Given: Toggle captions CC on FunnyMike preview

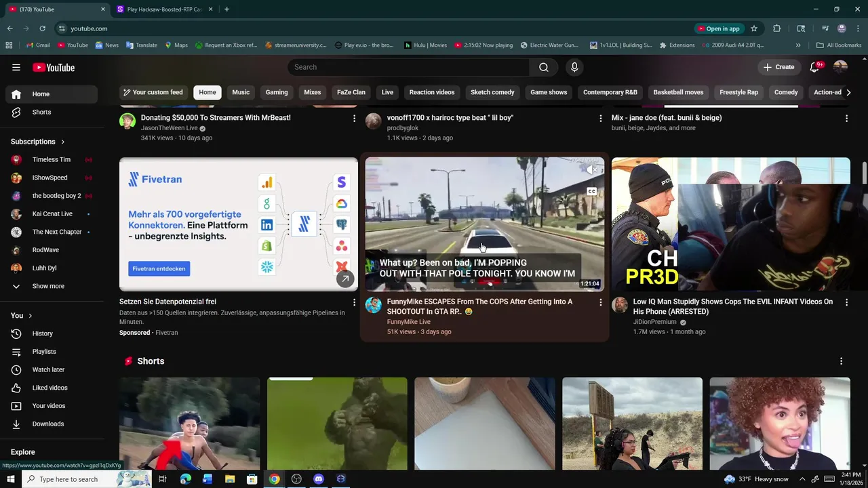Looking at the screenshot, I should [x=592, y=192].
